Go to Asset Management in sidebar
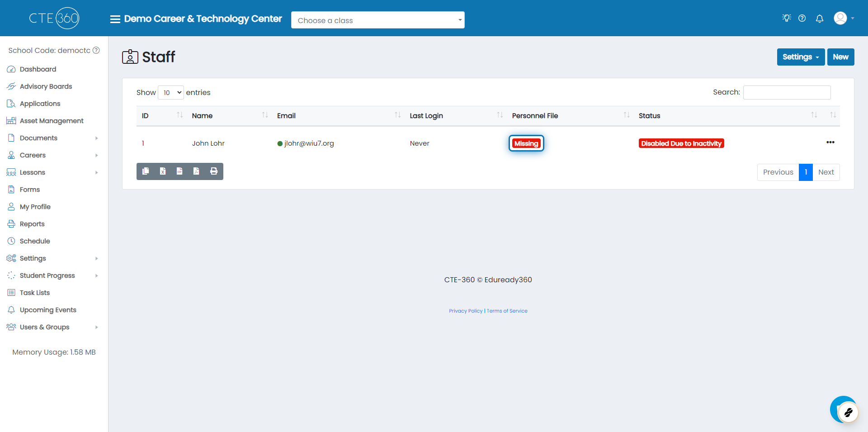The image size is (868, 432). pyautogui.click(x=52, y=121)
